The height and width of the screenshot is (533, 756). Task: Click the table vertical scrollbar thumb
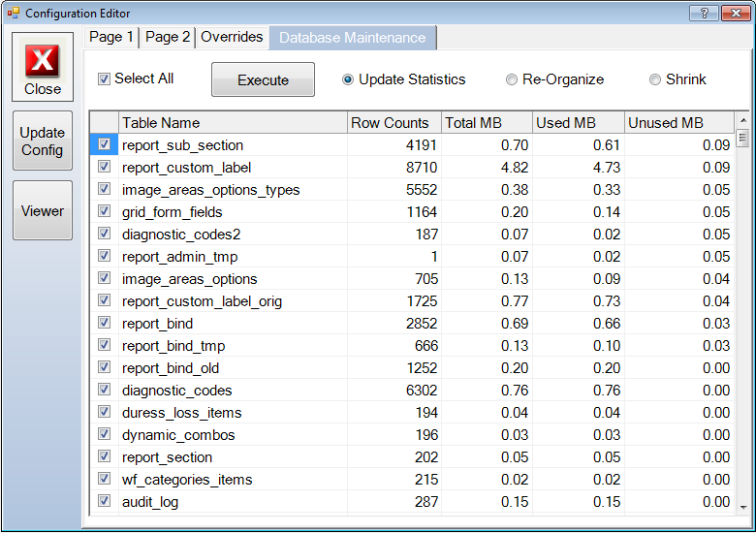pos(742,138)
